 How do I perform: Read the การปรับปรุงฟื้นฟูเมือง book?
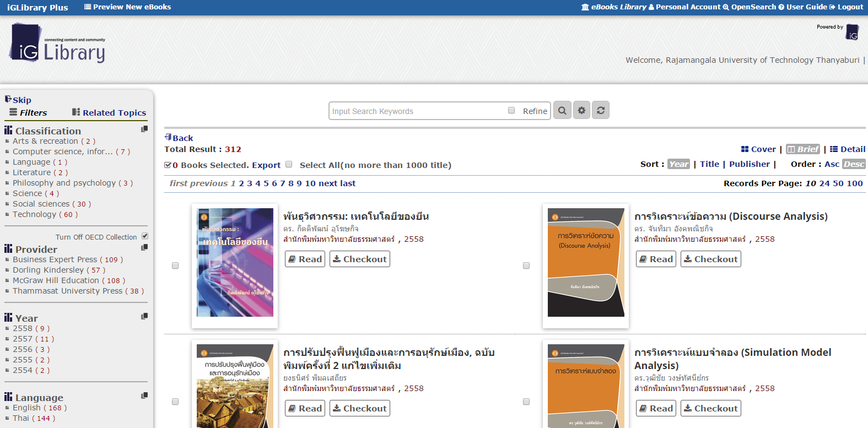tap(305, 408)
